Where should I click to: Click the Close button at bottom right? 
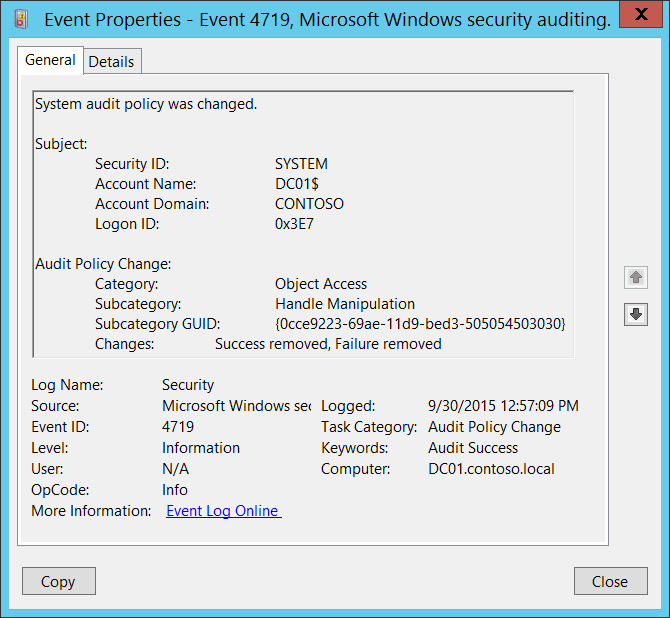pyautogui.click(x=609, y=581)
